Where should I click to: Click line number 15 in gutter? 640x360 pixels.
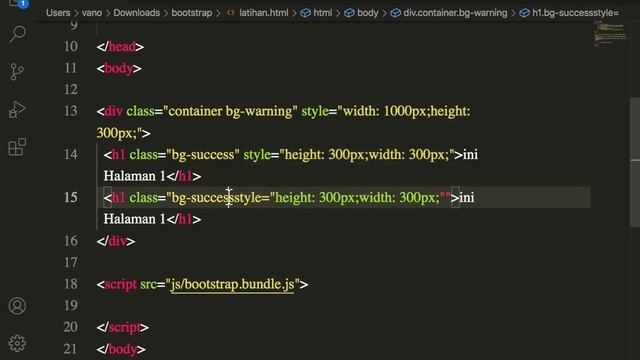[71, 198]
